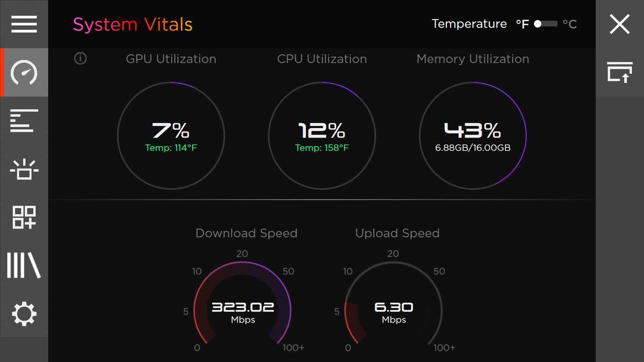The height and width of the screenshot is (362, 644).
Task: Click the Memory Utilization 43% dial
Action: coord(473,135)
